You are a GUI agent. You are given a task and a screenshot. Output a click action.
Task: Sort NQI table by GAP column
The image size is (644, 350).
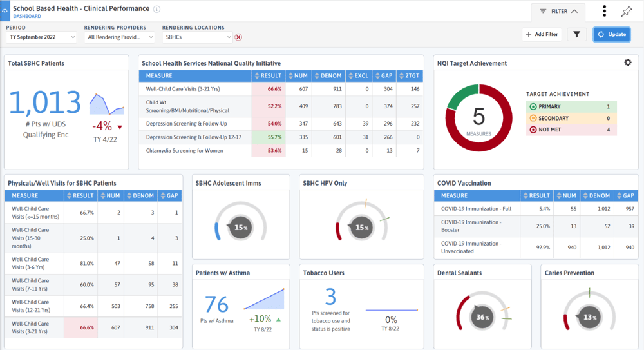[x=384, y=75]
